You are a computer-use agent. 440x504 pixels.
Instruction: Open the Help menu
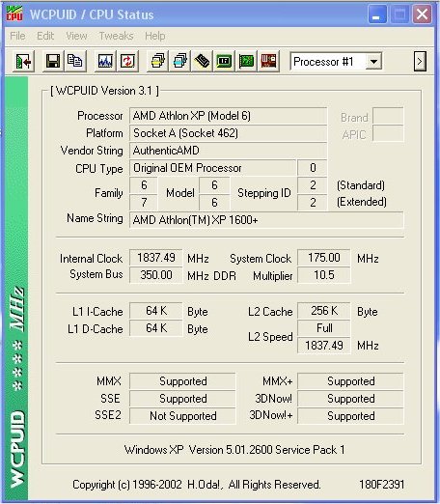pyautogui.click(x=155, y=36)
